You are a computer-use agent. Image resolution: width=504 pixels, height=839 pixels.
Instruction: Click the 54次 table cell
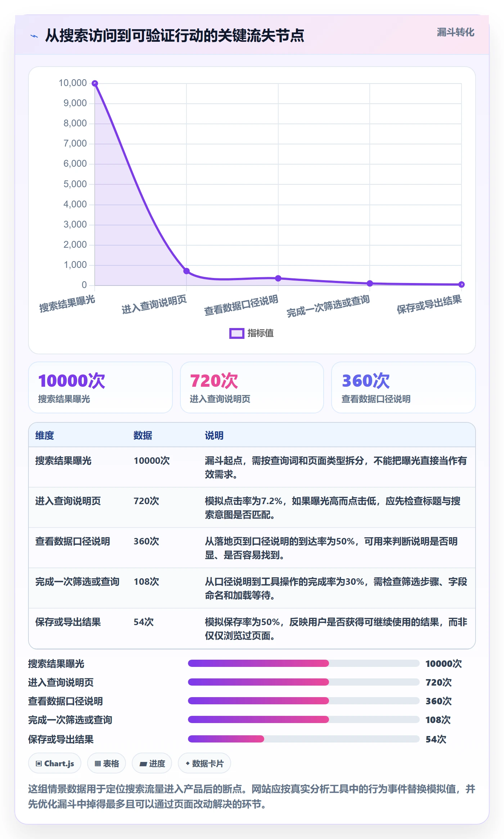coord(144,622)
